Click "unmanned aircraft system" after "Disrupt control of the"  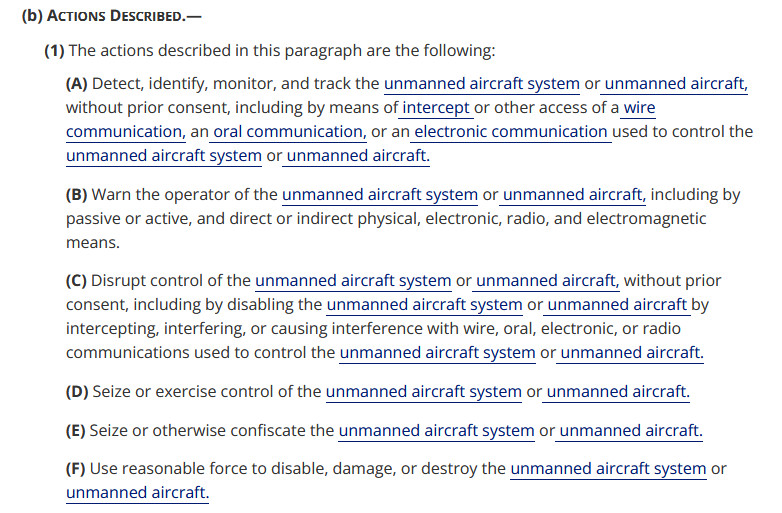[353, 281]
